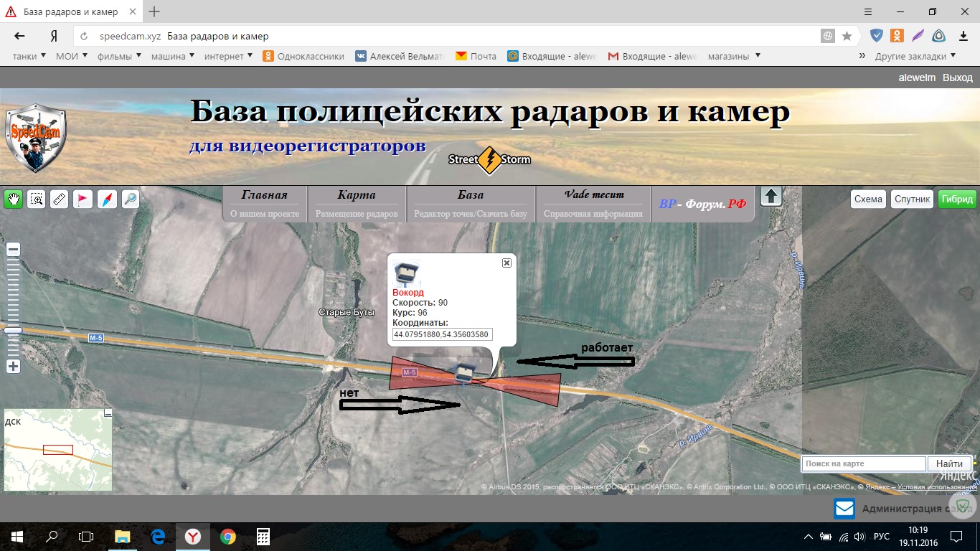Expand Другие закладки folder
Image resolution: width=980 pixels, height=551 pixels.
[915, 56]
